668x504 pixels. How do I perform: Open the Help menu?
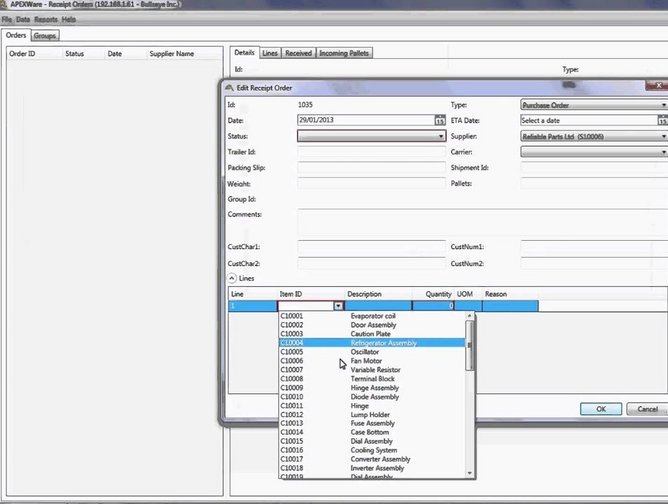point(69,20)
